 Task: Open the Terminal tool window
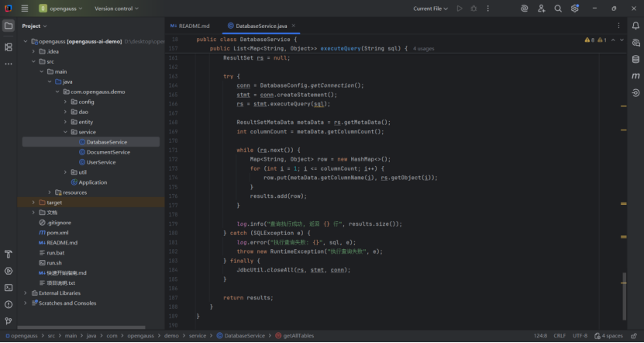point(9,287)
